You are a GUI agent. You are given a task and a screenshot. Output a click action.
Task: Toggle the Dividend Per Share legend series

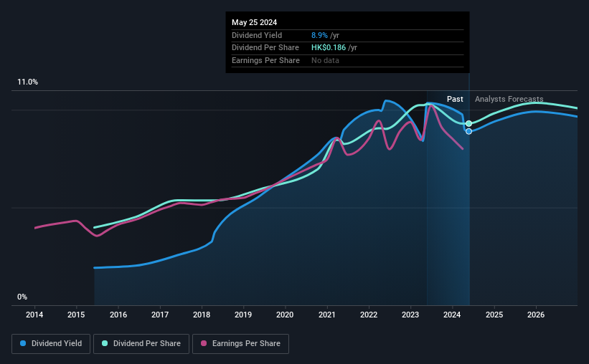pyautogui.click(x=141, y=343)
